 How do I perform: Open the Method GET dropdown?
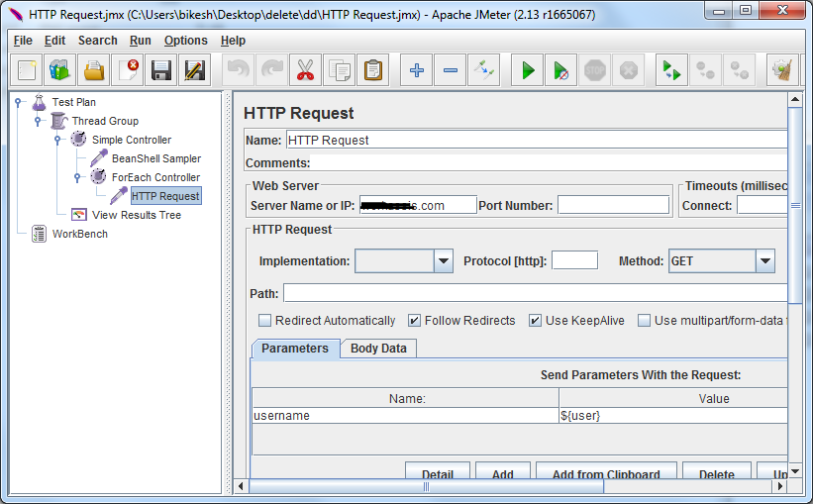765,260
